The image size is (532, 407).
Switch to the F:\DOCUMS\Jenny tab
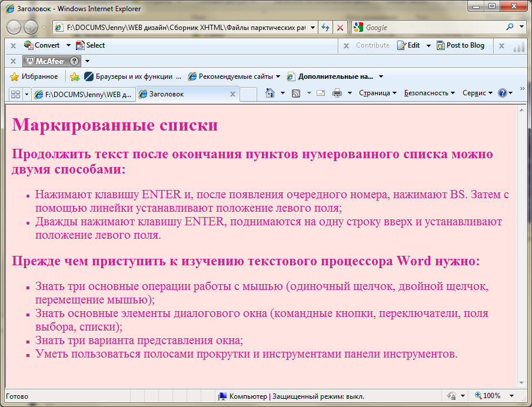click(82, 94)
